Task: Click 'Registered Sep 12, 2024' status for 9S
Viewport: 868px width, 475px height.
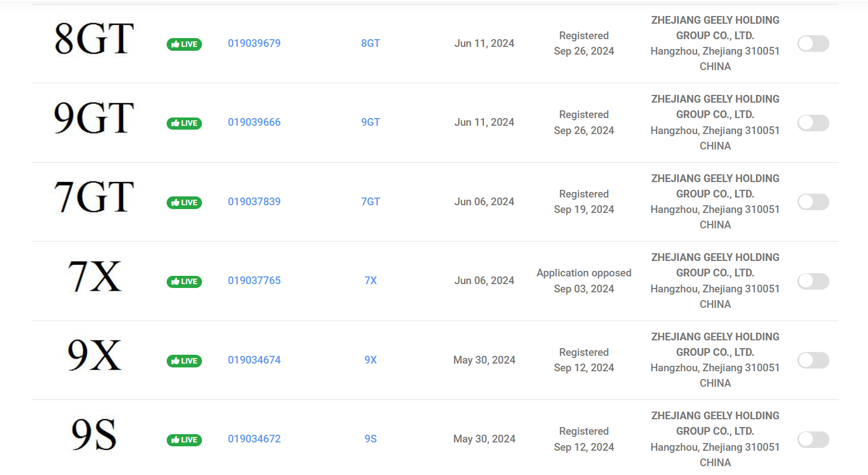Action: point(584,439)
